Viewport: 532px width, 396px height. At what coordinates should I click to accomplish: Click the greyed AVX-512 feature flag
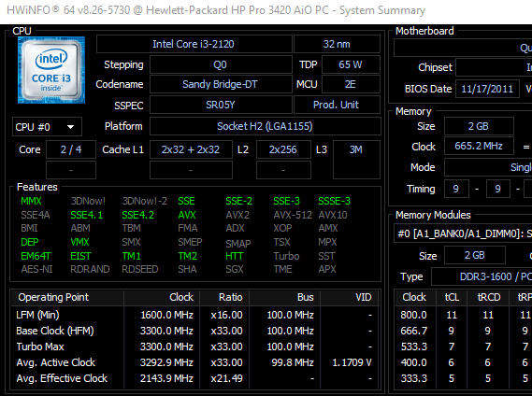pyautogui.click(x=293, y=215)
